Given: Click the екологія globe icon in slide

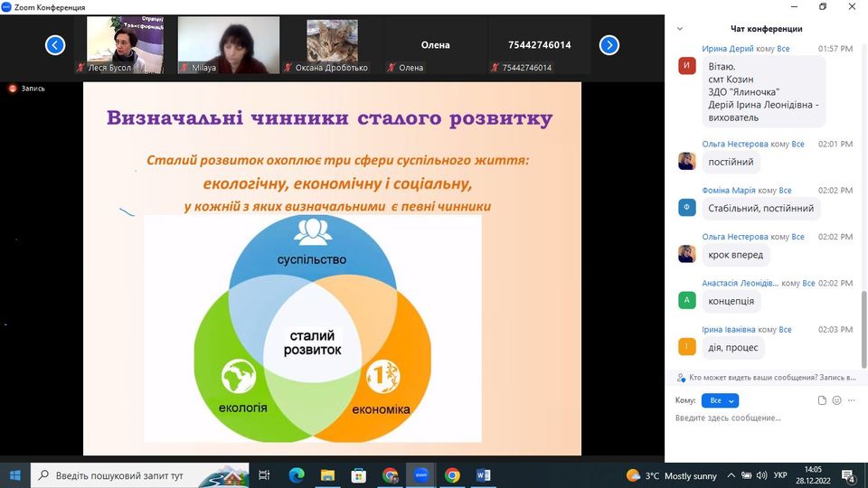Looking at the screenshot, I should point(239,376).
